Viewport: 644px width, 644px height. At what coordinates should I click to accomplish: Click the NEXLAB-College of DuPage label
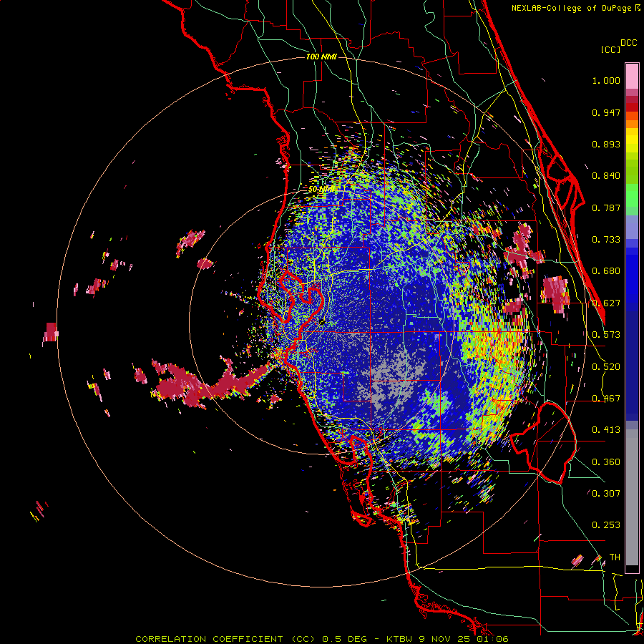(x=571, y=8)
